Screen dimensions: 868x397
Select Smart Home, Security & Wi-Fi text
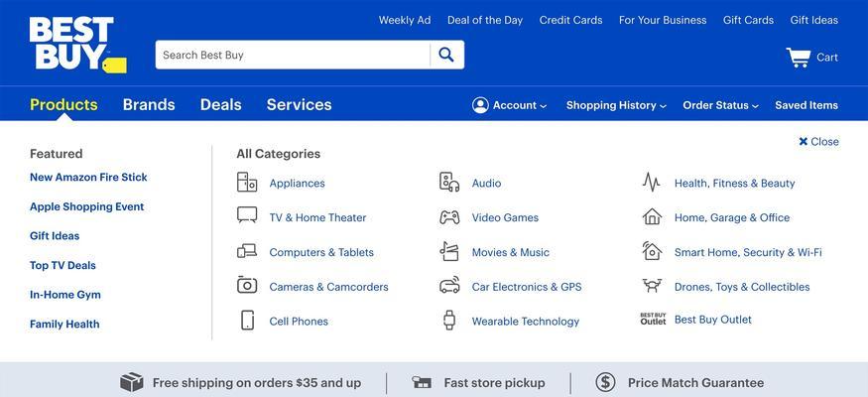click(x=748, y=252)
